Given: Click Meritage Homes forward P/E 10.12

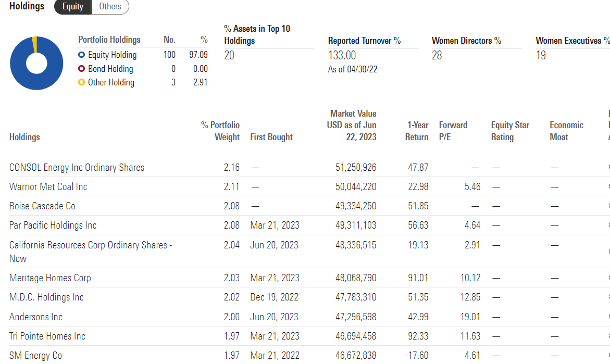Looking at the screenshot, I should [x=471, y=278].
